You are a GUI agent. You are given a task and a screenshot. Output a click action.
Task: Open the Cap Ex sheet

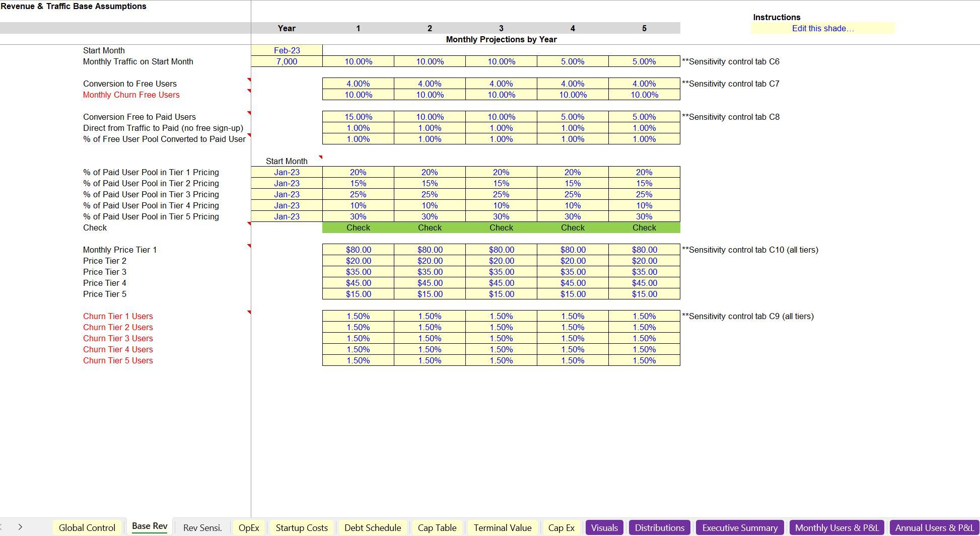[x=561, y=527]
